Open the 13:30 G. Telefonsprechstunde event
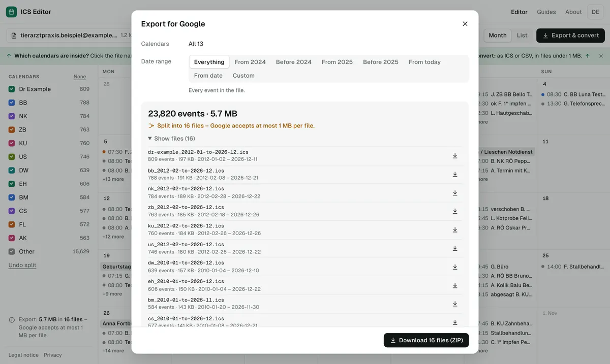Image resolution: width=610 pixels, height=364 pixels. (x=573, y=104)
